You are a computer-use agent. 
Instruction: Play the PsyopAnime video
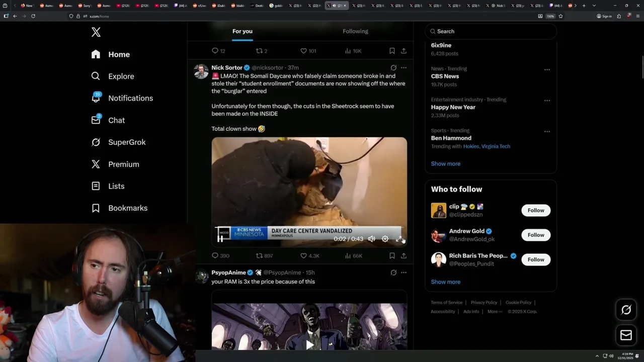(309, 344)
